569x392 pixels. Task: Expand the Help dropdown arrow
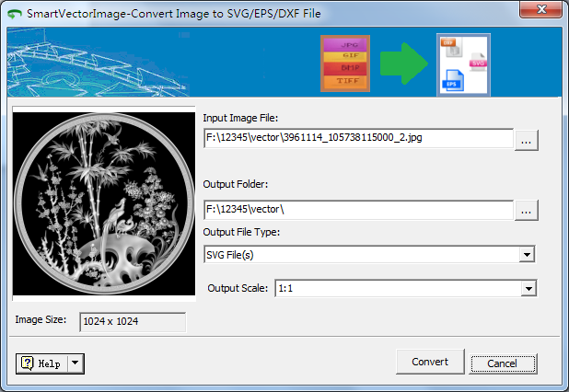point(75,363)
